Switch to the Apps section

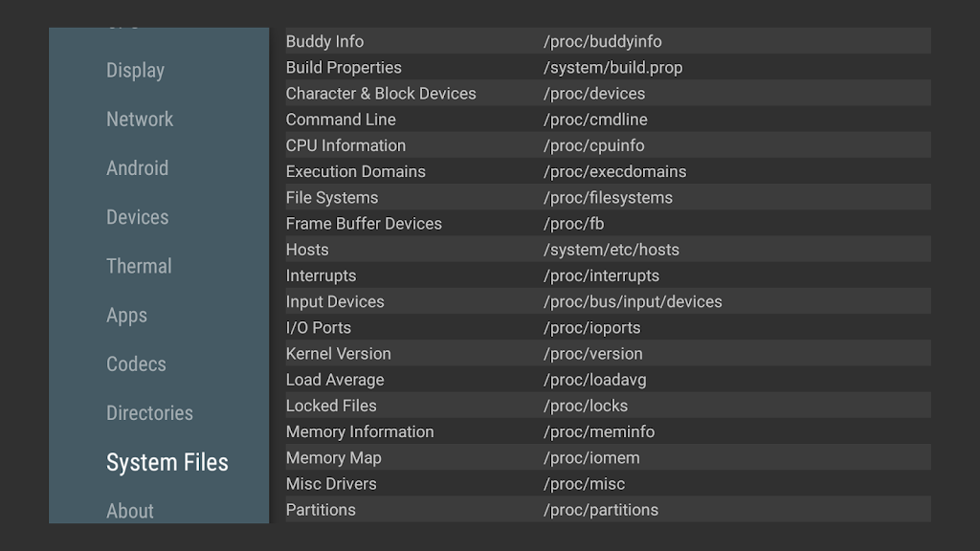pyautogui.click(x=126, y=316)
